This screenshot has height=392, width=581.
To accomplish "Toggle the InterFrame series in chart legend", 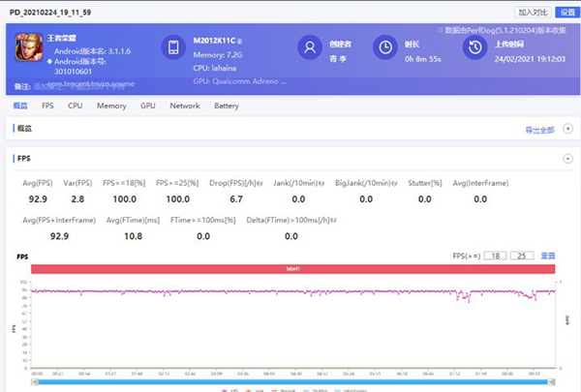I will point(349,389).
